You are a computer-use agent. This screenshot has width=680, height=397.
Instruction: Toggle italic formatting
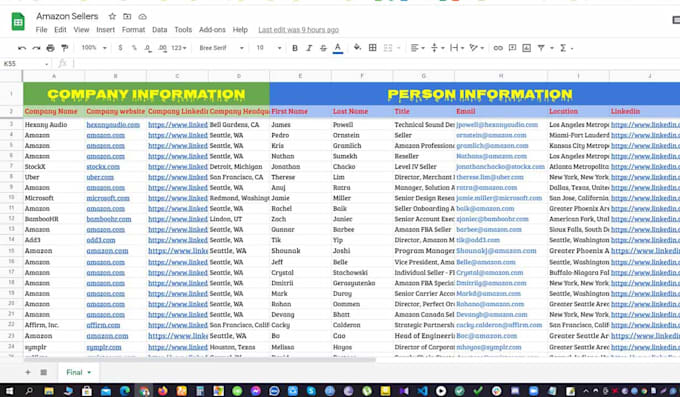309,48
